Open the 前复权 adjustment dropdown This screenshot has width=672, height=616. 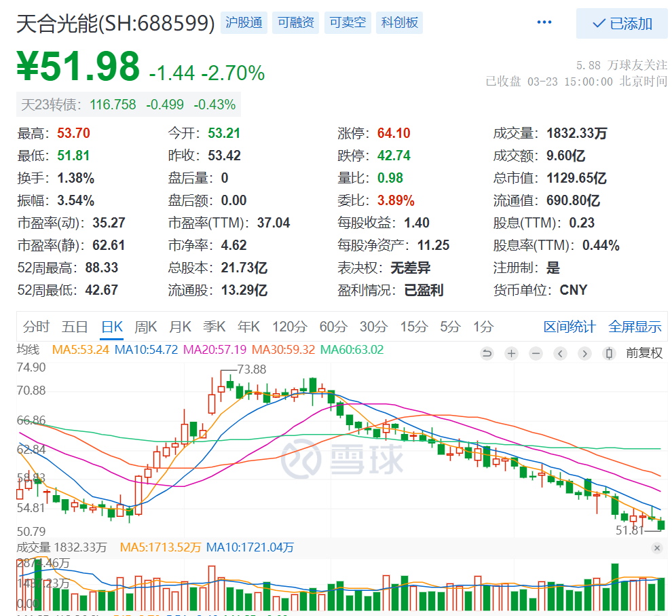pos(645,353)
